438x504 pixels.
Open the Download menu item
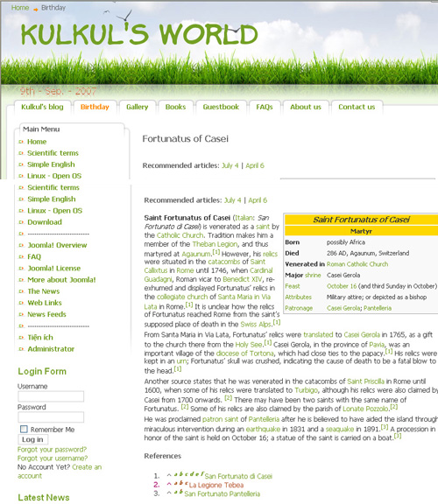[45, 222]
